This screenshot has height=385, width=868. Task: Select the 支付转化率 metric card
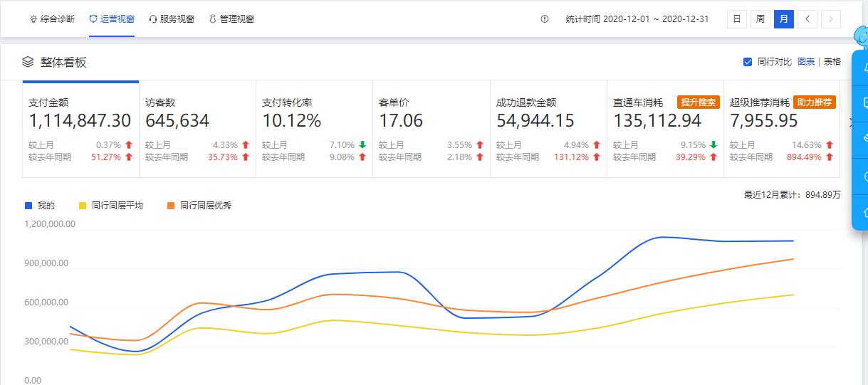(x=314, y=129)
